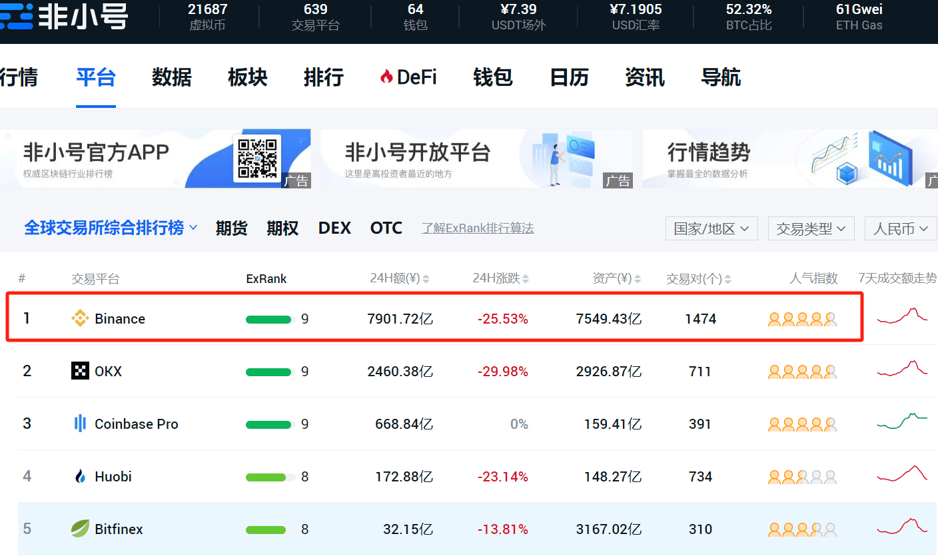Click OKX popularity rating icons
This screenshot has width=938, height=560.
pyautogui.click(x=803, y=372)
